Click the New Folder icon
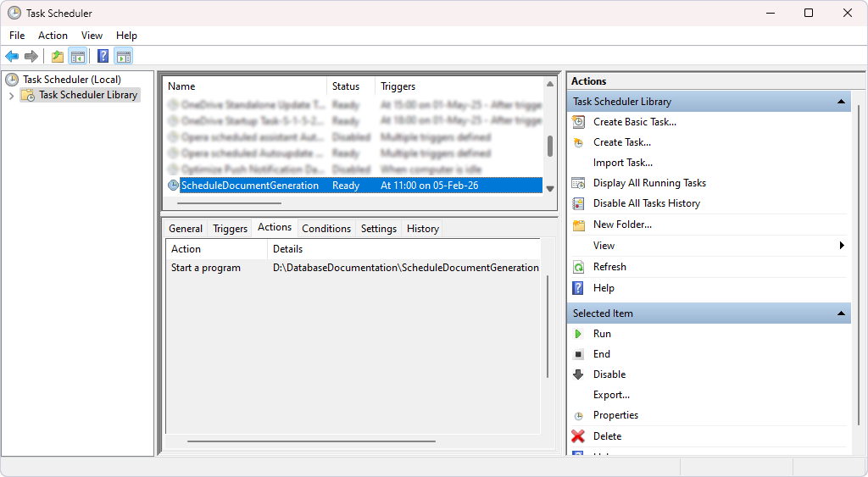This screenshot has width=868, height=477. click(x=578, y=225)
